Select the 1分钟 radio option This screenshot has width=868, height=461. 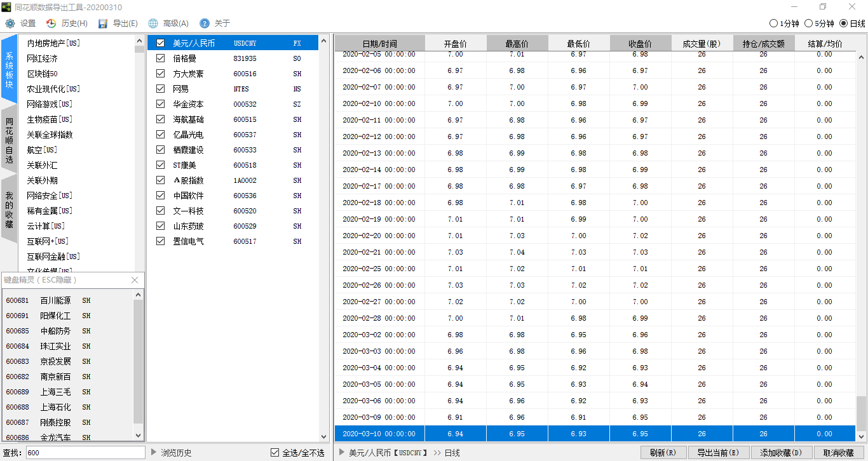[x=773, y=23]
